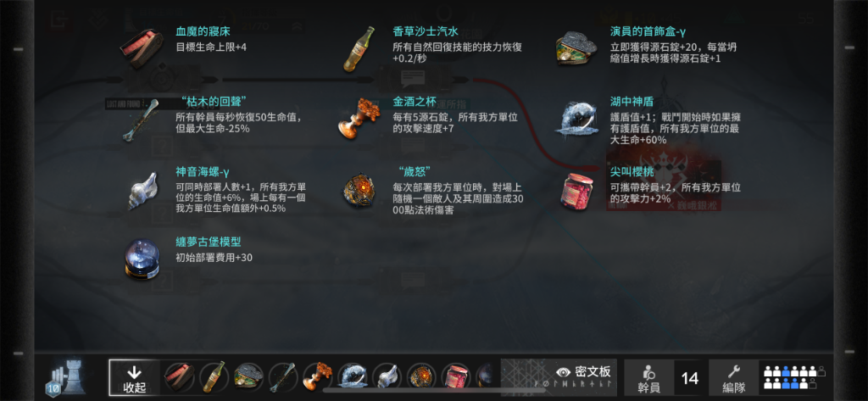The width and height of the screenshot is (868, 401).
Task: Open the 幹員 operators panel
Action: pos(648,379)
